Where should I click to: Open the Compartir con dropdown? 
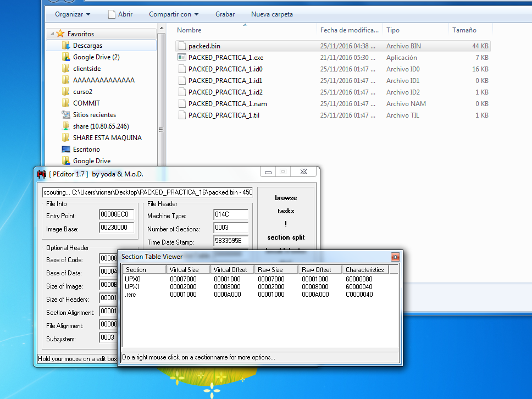point(174,14)
